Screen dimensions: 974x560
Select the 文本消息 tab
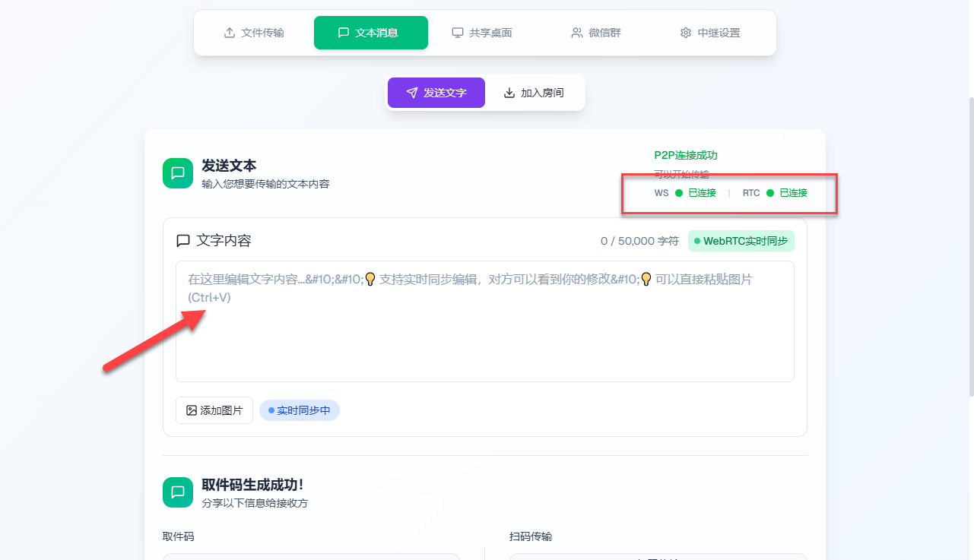(x=371, y=33)
